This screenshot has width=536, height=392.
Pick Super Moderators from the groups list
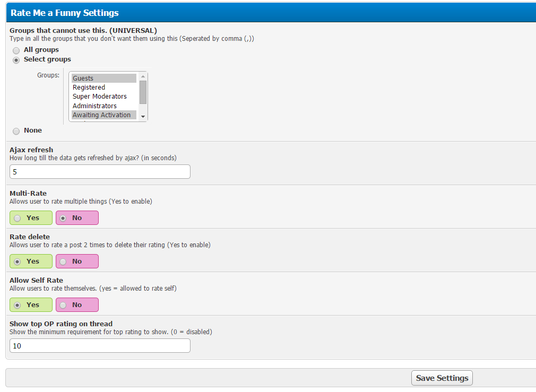coord(104,97)
